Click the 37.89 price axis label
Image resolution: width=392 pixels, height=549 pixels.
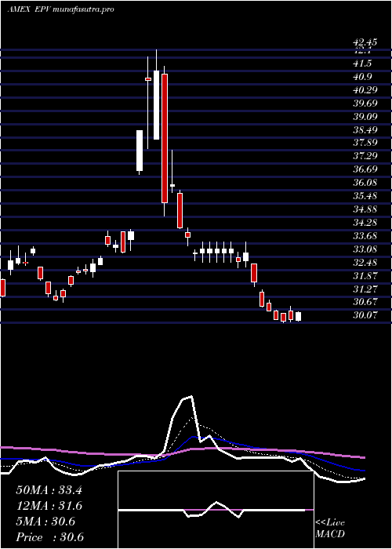365,143
